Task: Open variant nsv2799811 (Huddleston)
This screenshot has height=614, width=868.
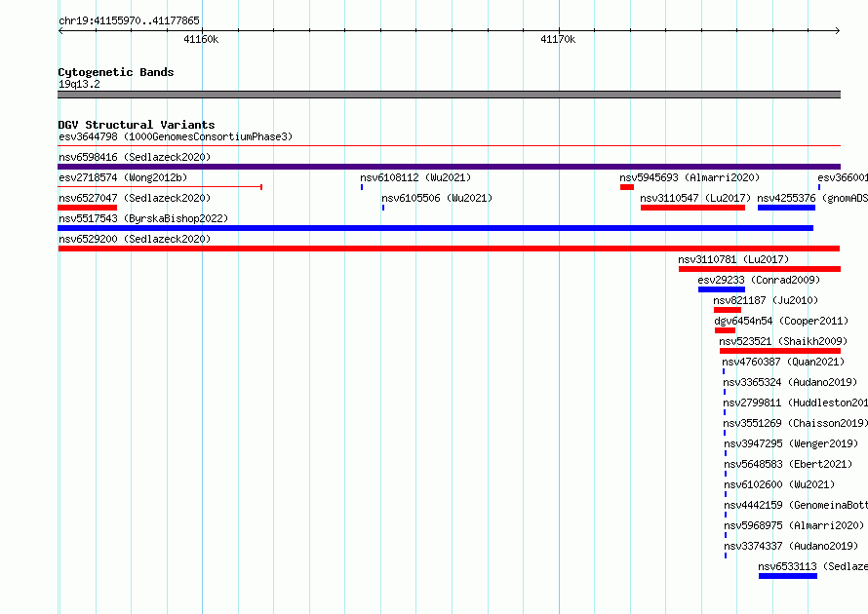Action: [x=796, y=403]
